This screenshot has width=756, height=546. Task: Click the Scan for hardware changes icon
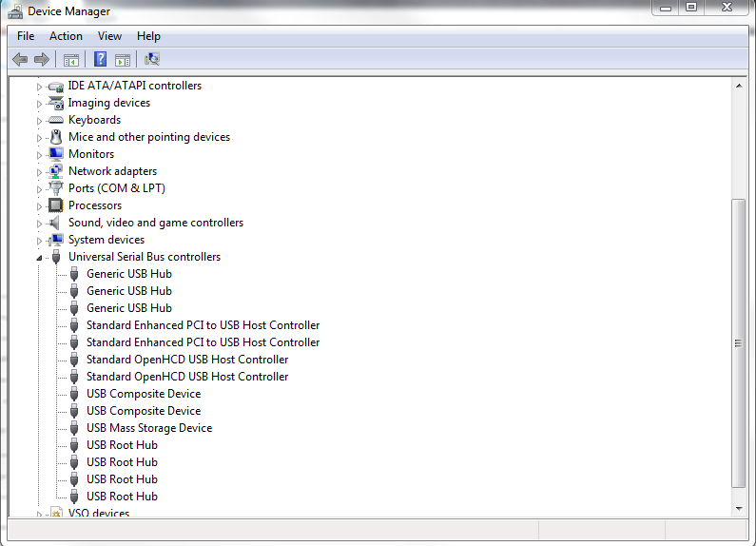pyautogui.click(x=152, y=59)
